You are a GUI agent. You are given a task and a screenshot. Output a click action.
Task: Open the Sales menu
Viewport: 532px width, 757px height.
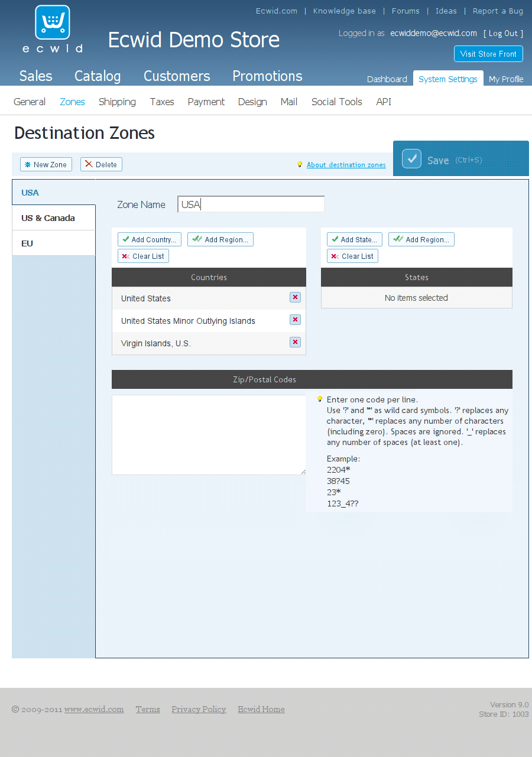[36, 76]
